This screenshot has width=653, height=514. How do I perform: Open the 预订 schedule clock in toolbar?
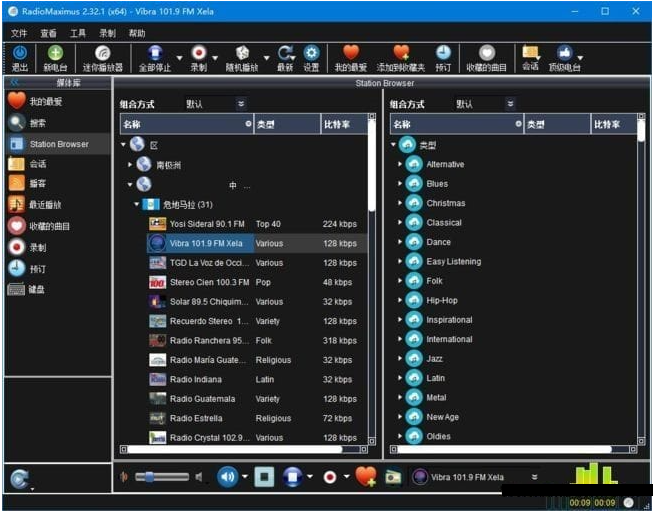pyautogui.click(x=443, y=53)
